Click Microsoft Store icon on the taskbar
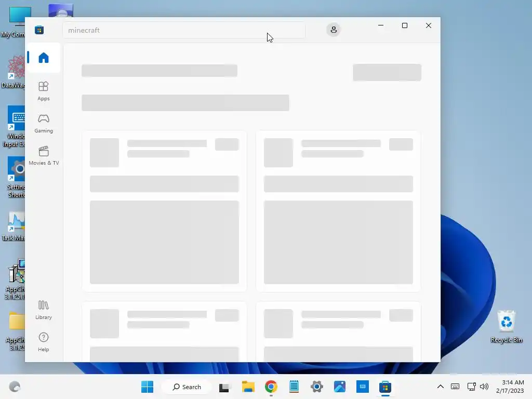Image resolution: width=532 pixels, height=399 pixels. coord(385,387)
